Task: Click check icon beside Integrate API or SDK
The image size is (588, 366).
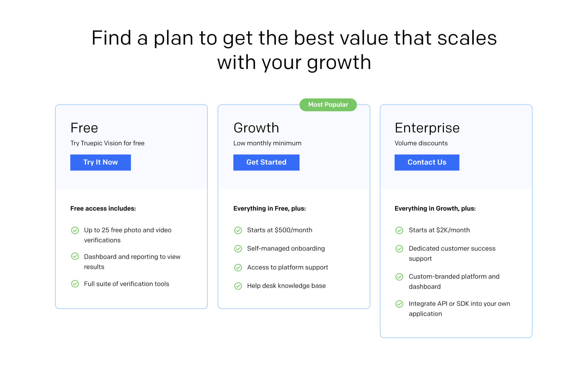Action: pyautogui.click(x=399, y=304)
